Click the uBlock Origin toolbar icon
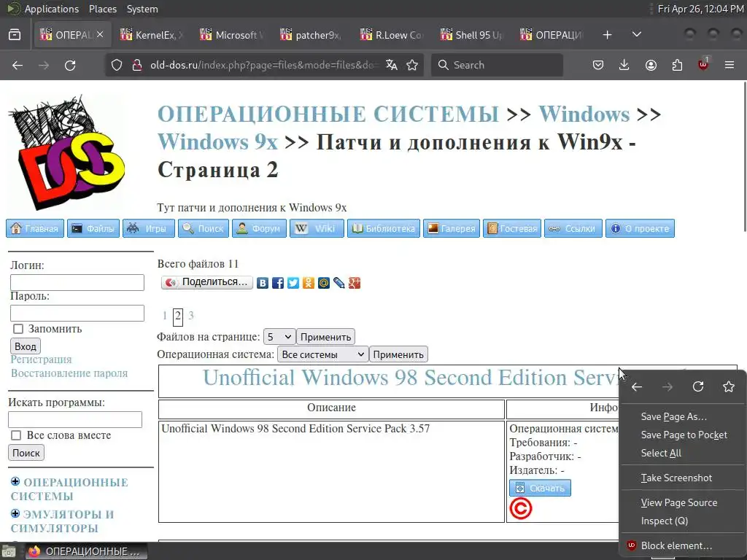Image resolution: width=747 pixels, height=560 pixels. pyautogui.click(x=703, y=64)
